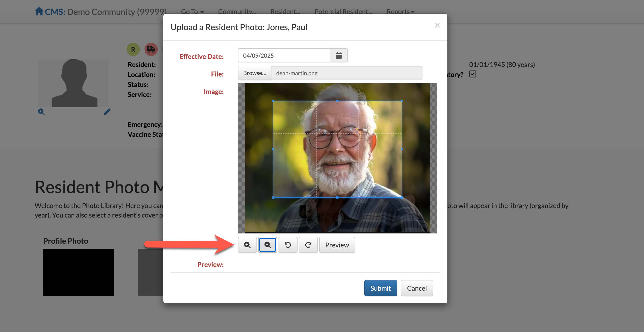Click the blue pencil edit photo icon
This screenshot has width=644, height=332.
tap(107, 112)
